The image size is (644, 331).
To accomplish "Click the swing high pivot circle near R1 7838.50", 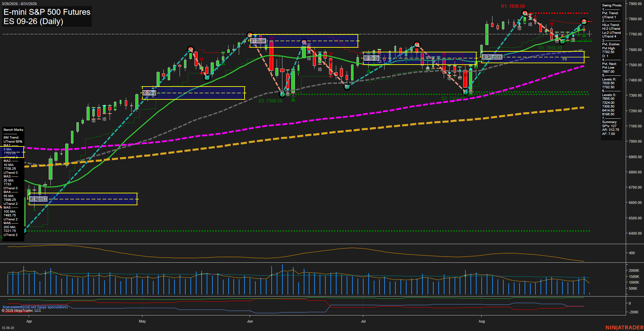I will coord(525,13).
